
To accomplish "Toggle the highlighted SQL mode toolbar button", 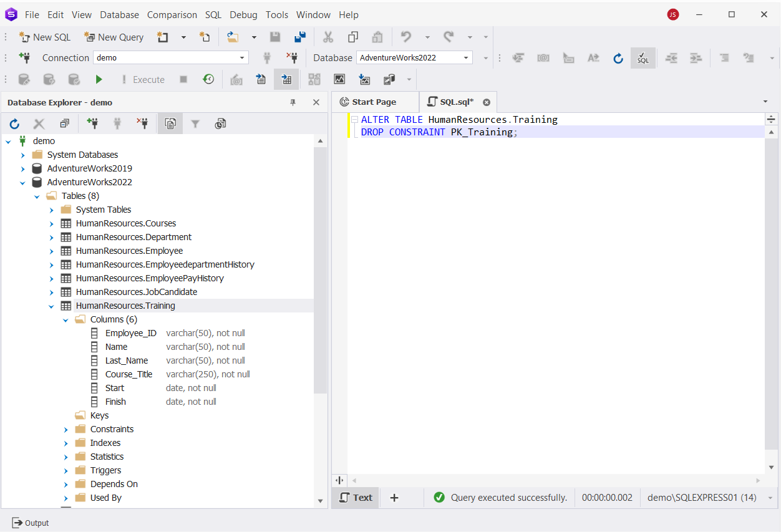I will (643, 58).
